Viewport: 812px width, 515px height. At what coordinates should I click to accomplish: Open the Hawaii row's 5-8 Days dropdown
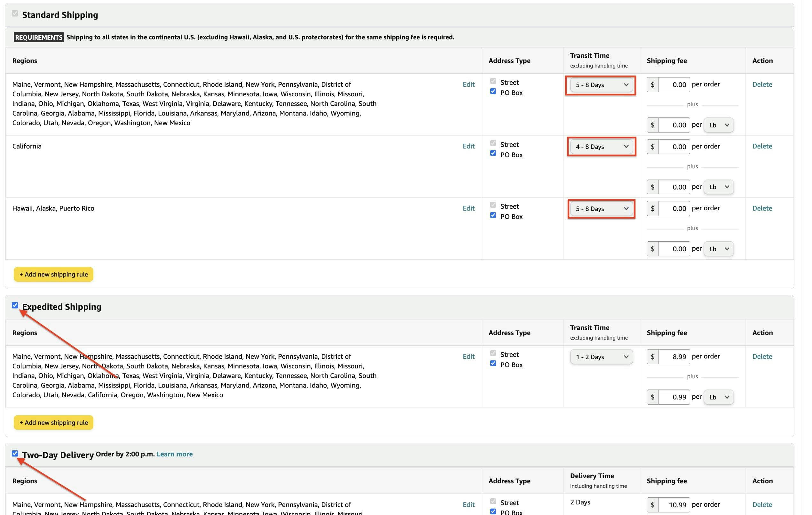601,209
